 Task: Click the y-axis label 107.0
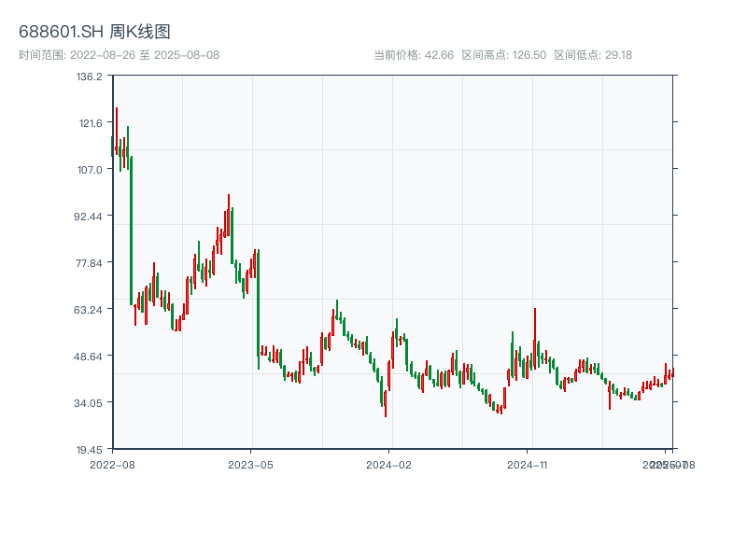(90, 170)
